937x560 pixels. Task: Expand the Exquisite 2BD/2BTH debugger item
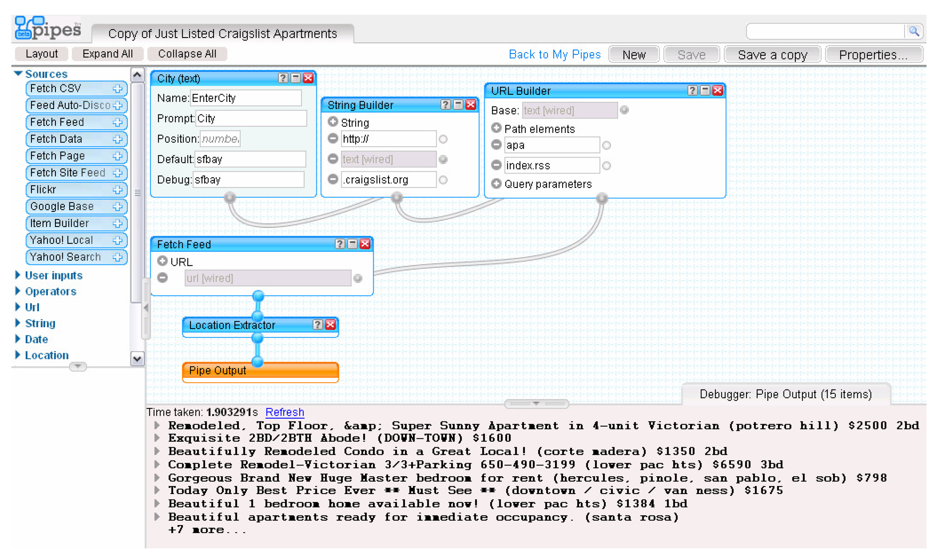tap(157, 438)
